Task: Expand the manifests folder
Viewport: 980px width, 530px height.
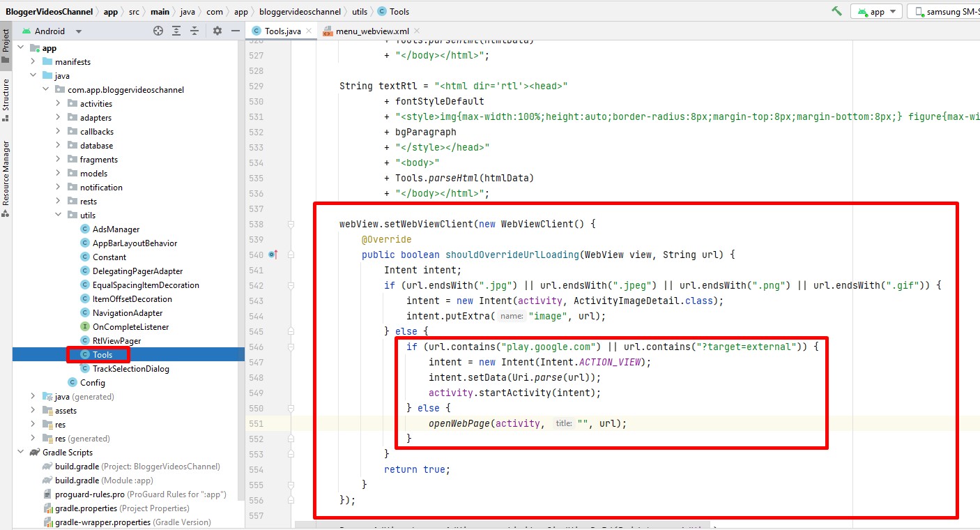Action: coord(33,62)
